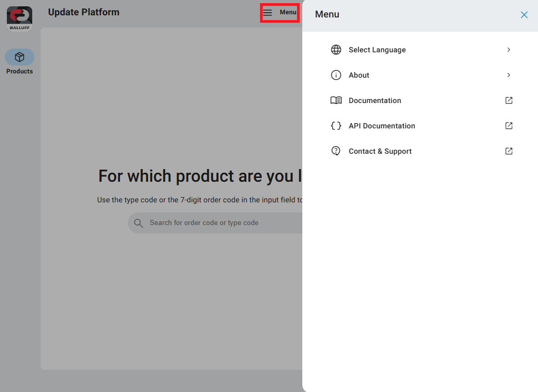Image resolution: width=538 pixels, height=392 pixels.
Task: Click the magnifier icon in the search field
Action: tap(138, 223)
